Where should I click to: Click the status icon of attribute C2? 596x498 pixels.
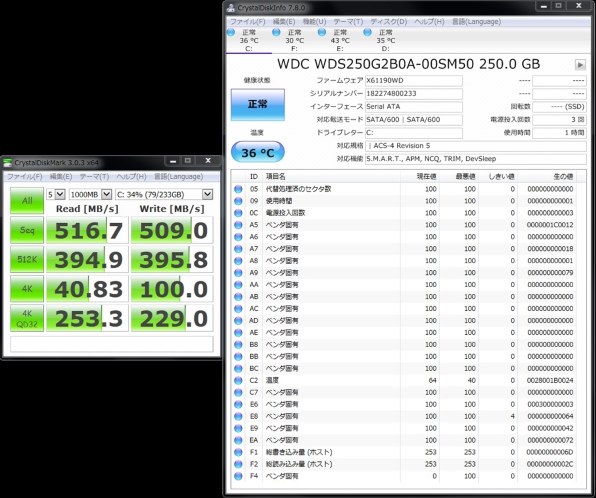(238, 380)
